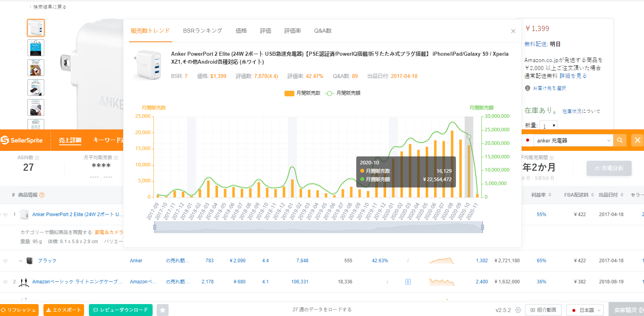Select the third product thumbnail image
The image size is (644, 316).
coord(36,68)
